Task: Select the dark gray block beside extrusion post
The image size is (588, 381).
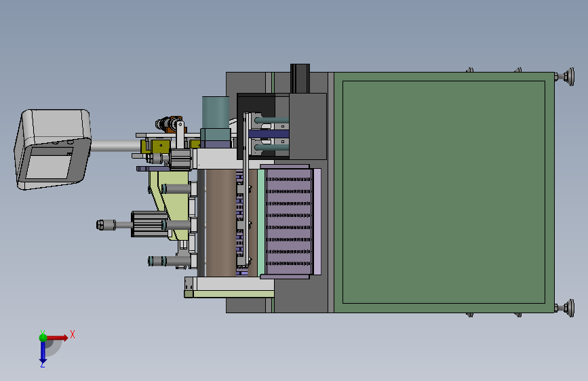Action: click(307, 126)
